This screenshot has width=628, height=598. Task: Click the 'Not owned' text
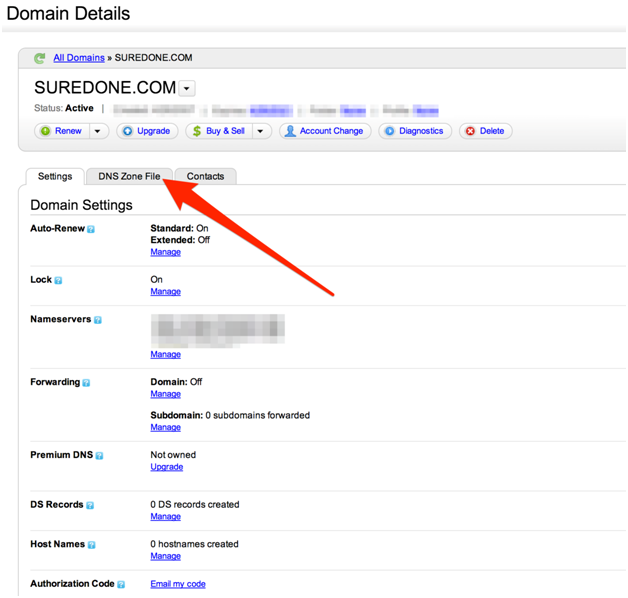(173, 455)
